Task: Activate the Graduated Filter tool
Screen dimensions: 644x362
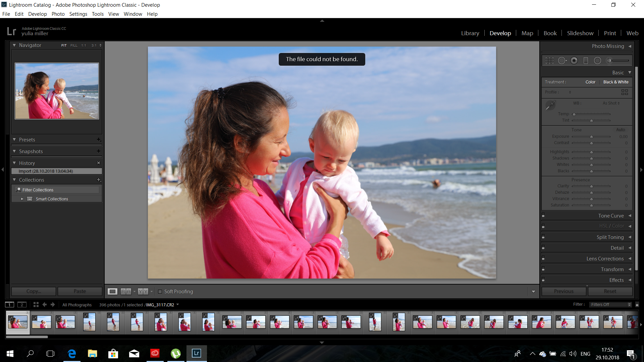Action: [586, 60]
